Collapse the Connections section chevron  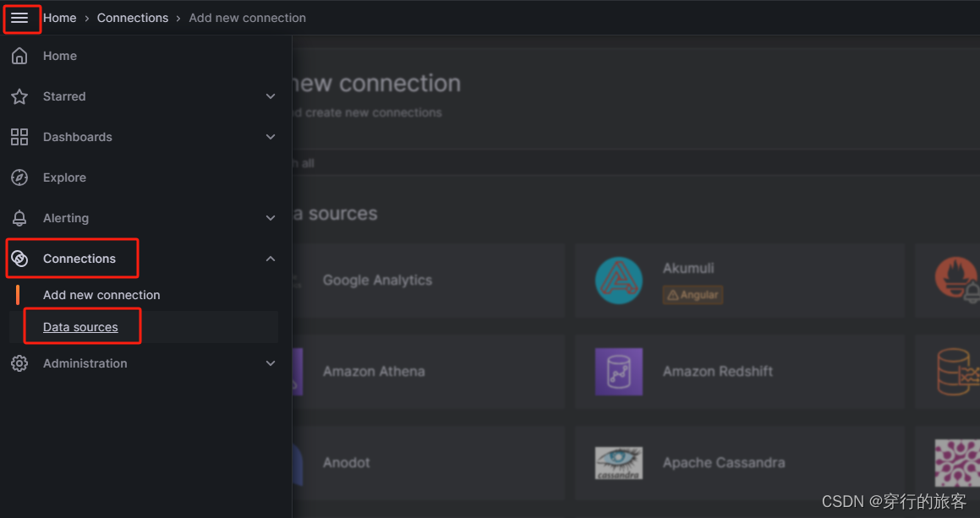pyautogui.click(x=271, y=259)
